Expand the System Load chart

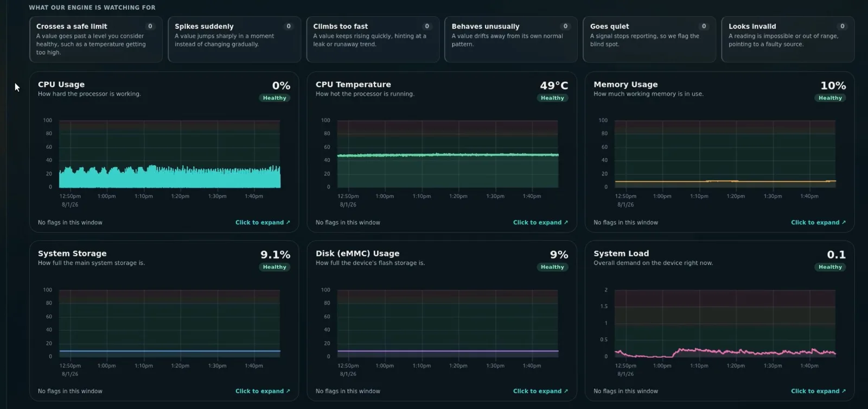(818, 391)
